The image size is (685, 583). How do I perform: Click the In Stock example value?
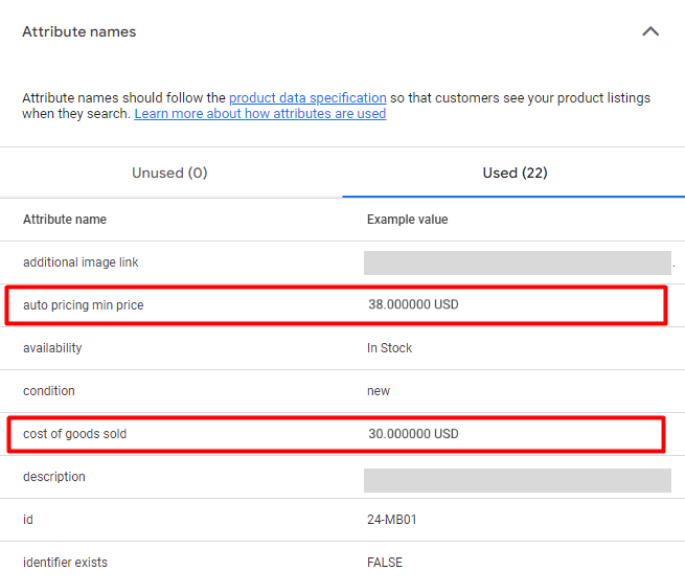[x=389, y=348]
